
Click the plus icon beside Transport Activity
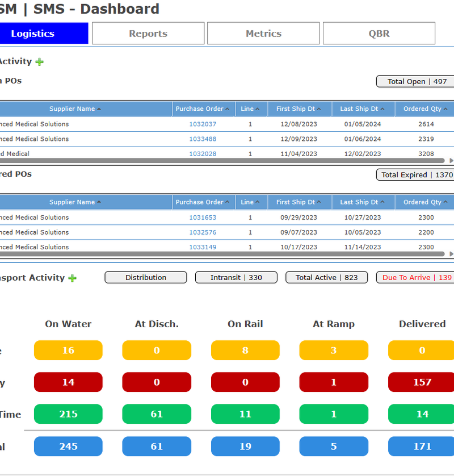72,278
